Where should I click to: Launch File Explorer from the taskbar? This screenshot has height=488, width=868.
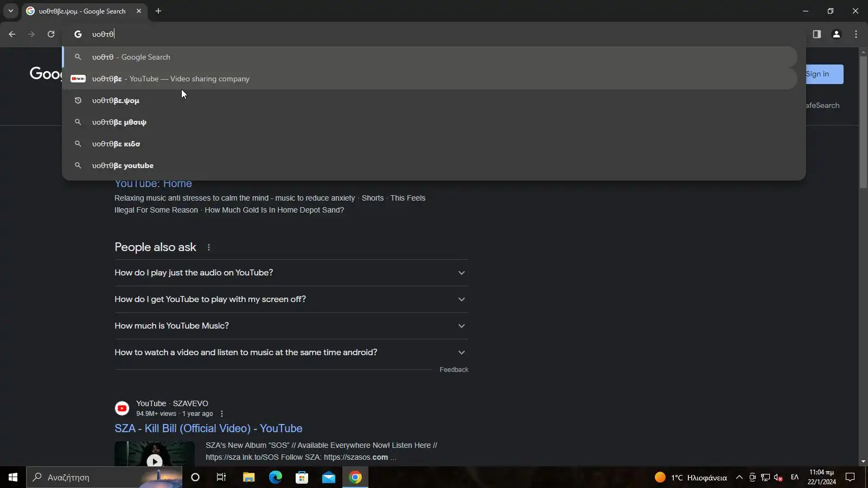coord(248,477)
